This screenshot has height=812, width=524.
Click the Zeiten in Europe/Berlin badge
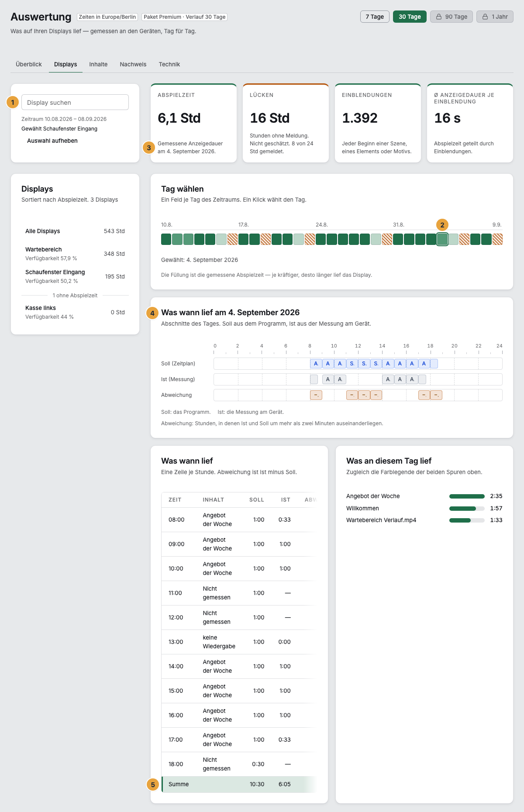107,17
